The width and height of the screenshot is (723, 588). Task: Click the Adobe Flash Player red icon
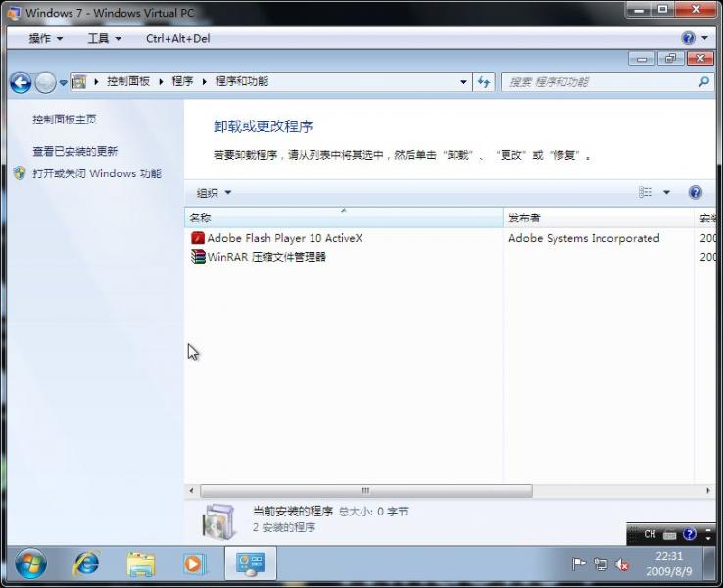(197, 238)
